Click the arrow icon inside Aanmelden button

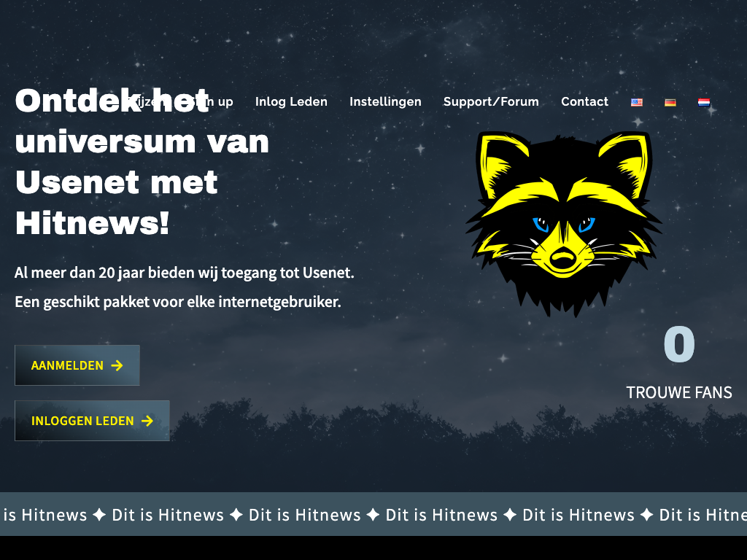tap(117, 365)
